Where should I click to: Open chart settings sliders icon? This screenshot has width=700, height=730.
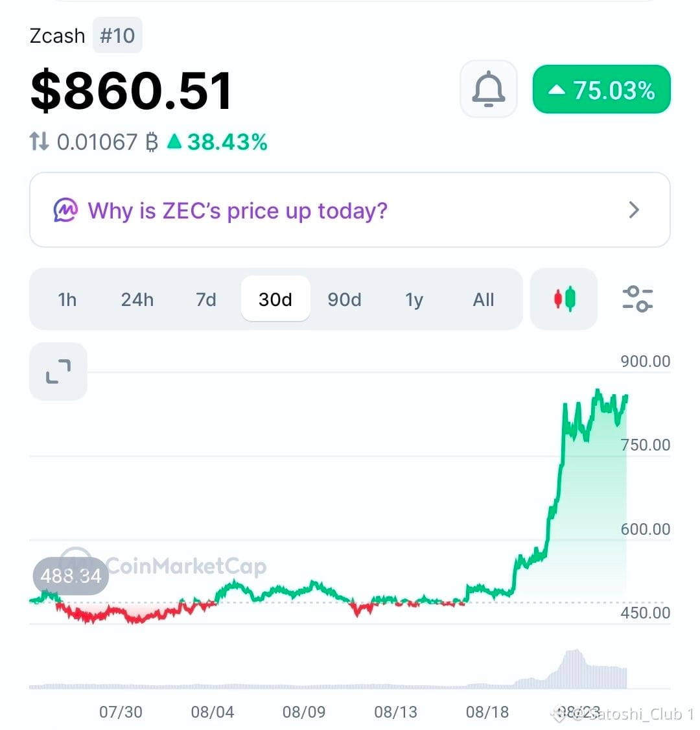[x=637, y=299]
